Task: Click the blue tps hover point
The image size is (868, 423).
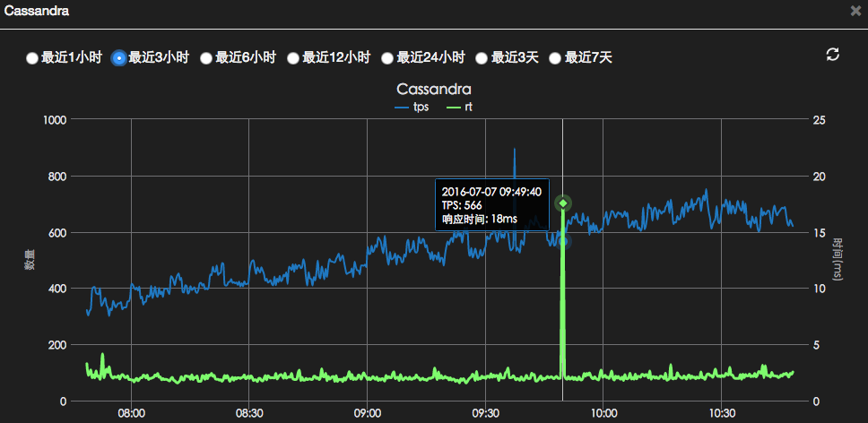Action: tap(563, 241)
